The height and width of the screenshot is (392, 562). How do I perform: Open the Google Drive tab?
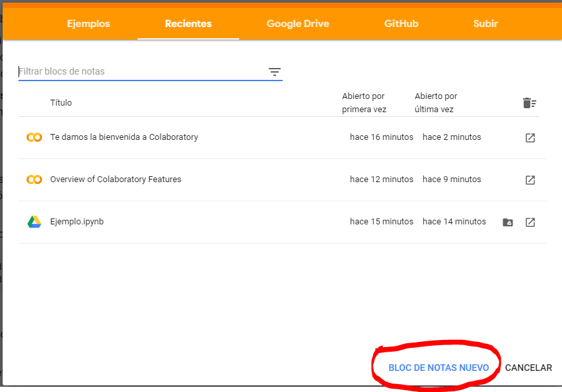[x=298, y=24]
